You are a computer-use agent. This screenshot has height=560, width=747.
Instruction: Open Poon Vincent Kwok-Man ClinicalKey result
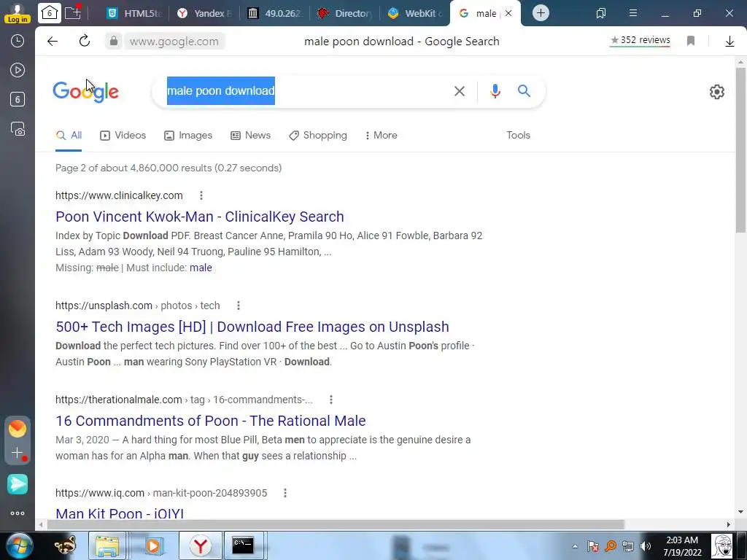click(200, 217)
